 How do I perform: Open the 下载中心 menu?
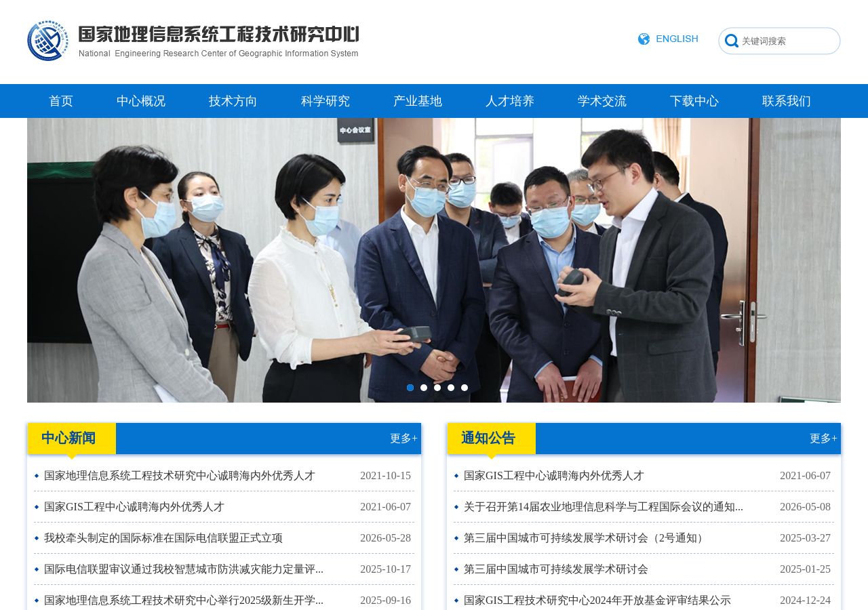pos(694,101)
